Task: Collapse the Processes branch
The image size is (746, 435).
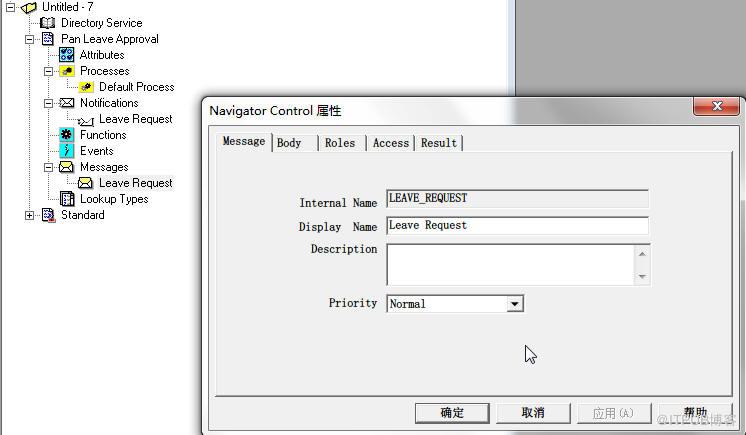Action: (x=49, y=71)
